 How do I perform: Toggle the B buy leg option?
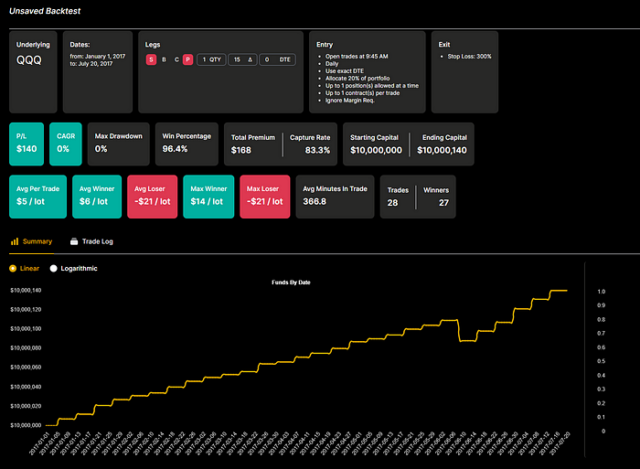(164, 60)
